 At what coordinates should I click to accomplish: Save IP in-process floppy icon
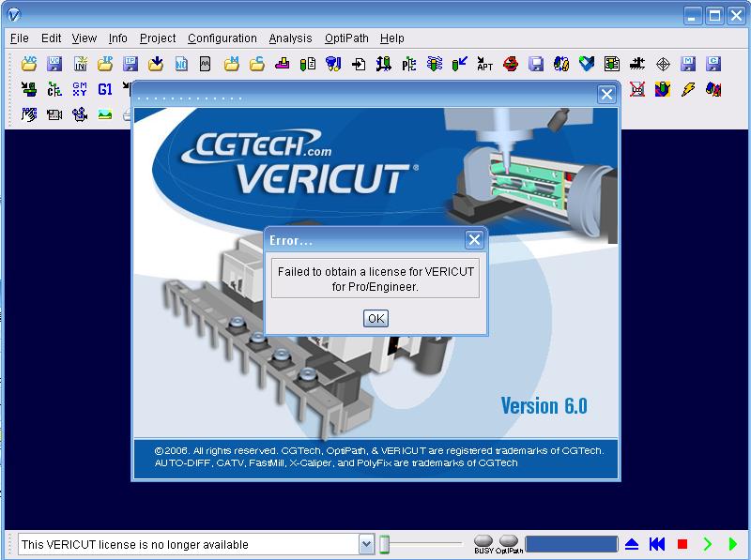(x=130, y=64)
